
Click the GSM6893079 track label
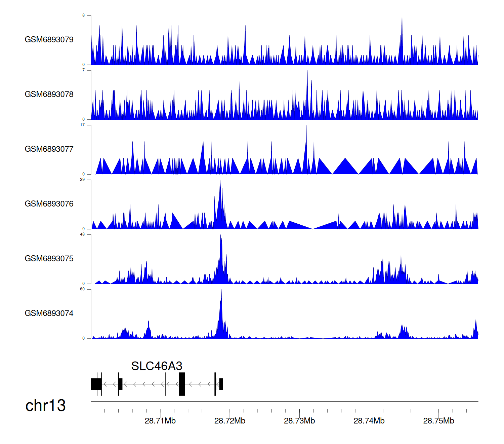49,40
